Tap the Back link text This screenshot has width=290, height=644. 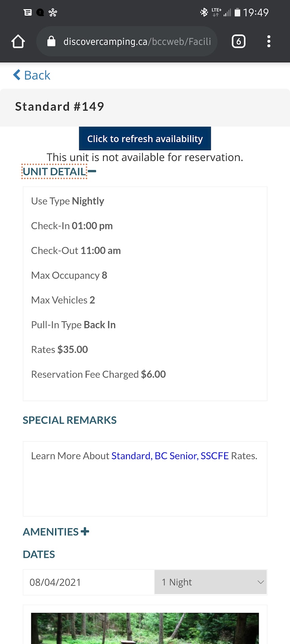[x=37, y=75]
